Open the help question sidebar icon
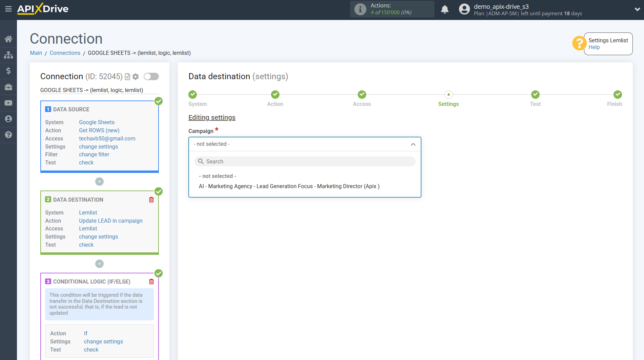644x360 pixels. (8, 135)
